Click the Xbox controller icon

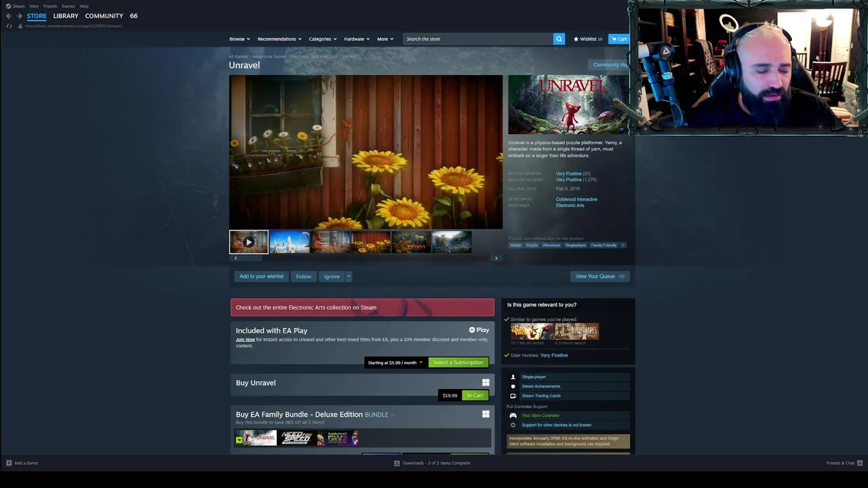[x=513, y=415]
